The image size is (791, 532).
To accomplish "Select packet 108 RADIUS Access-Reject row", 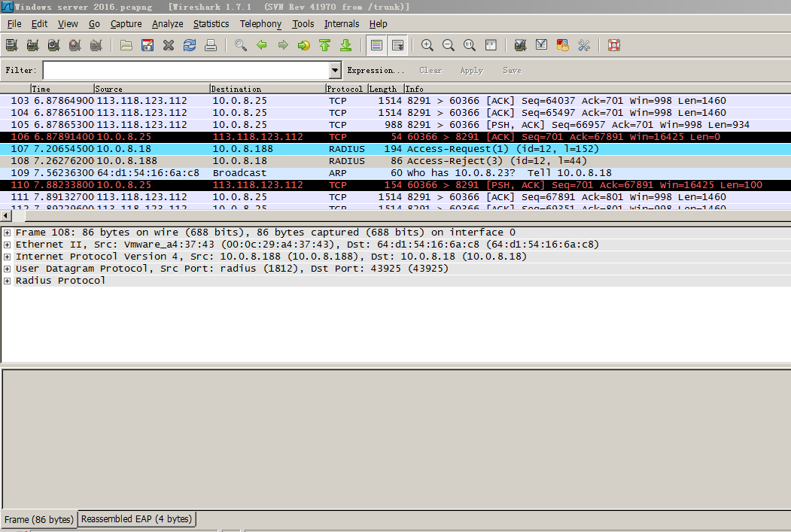I will (396, 161).
